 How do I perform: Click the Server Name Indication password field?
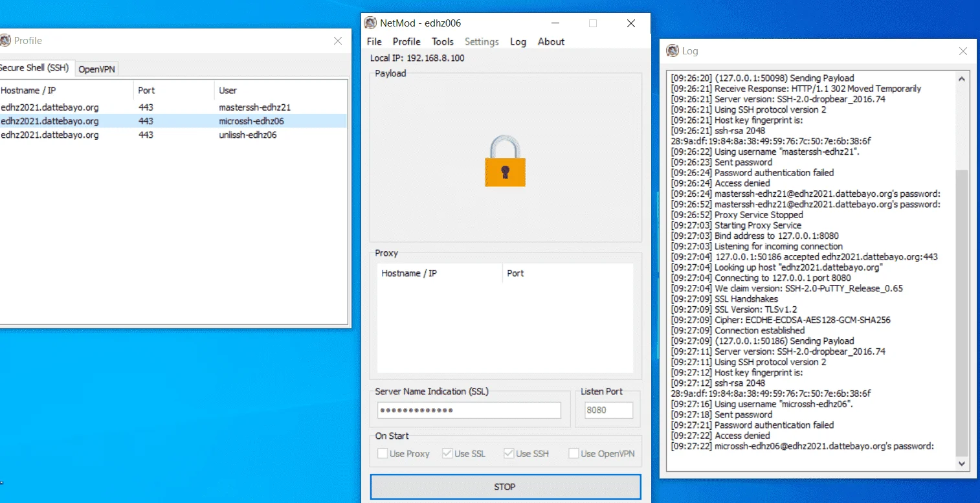469,410
